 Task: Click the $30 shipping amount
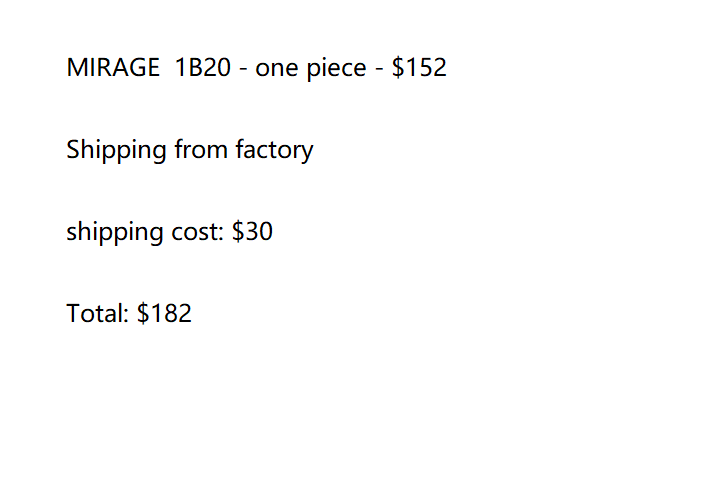click(x=252, y=232)
